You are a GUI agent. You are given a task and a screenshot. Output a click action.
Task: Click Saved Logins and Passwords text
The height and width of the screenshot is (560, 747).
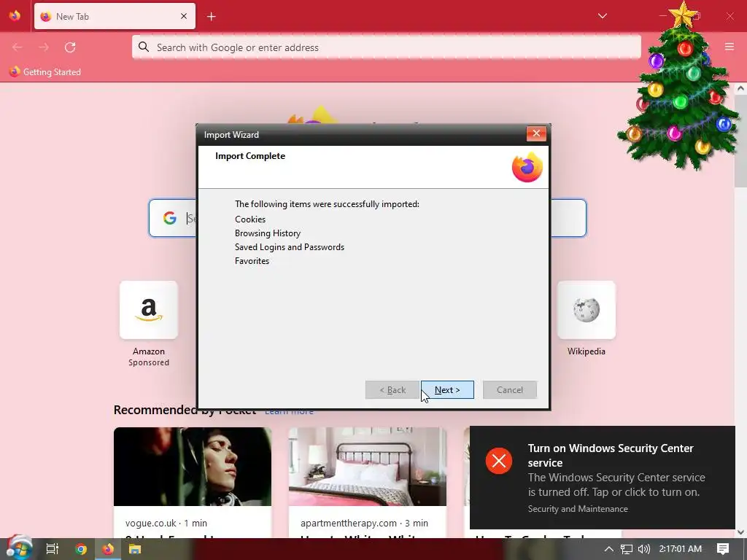[x=289, y=246]
